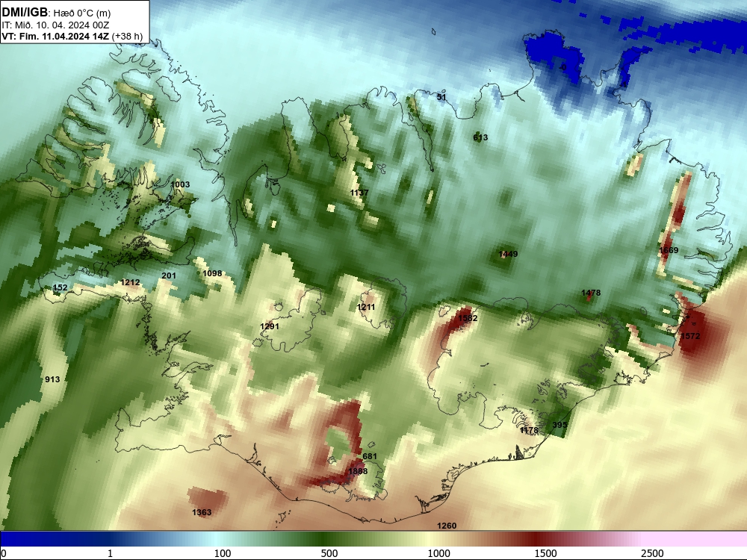Click the color scale label 500
The height and width of the screenshot is (560, 747).
pos(329,553)
